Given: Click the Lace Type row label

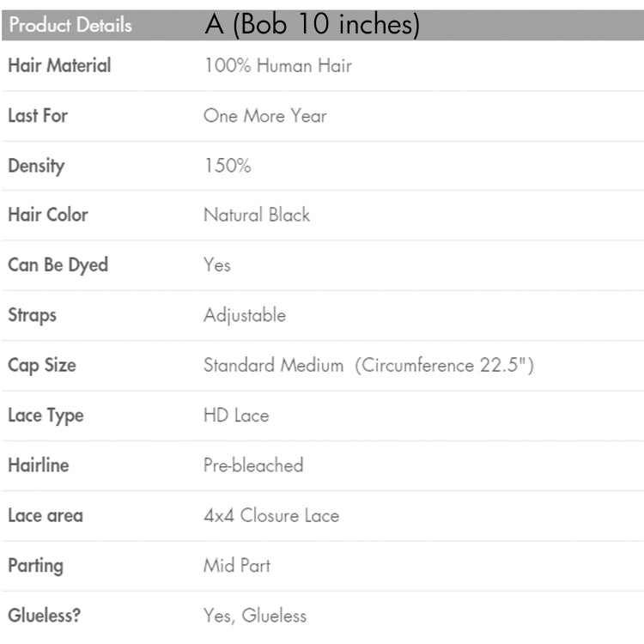Looking at the screenshot, I should coord(46,416).
